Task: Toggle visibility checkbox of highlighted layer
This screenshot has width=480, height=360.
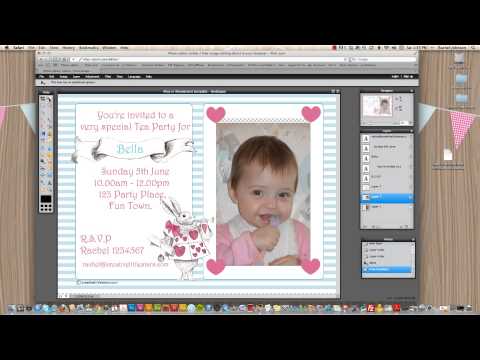Action: (410, 197)
